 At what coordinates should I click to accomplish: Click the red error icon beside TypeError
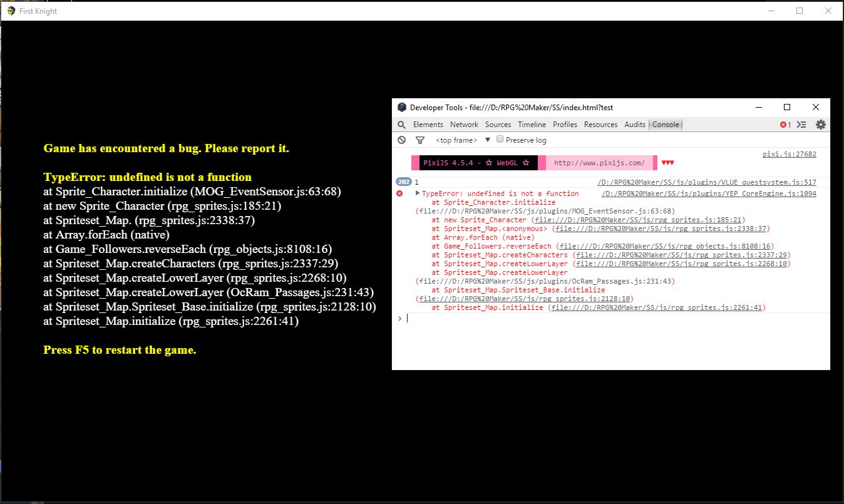click(399, 193)
